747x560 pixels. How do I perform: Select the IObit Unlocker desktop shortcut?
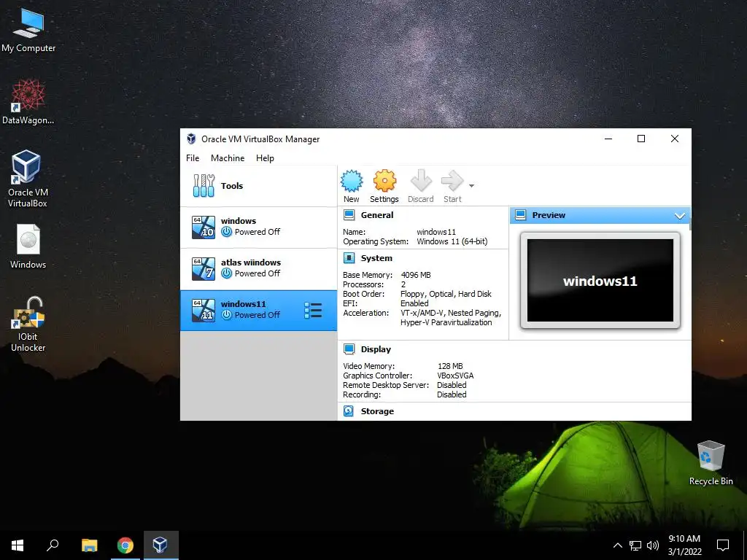(x=28, y=324)
